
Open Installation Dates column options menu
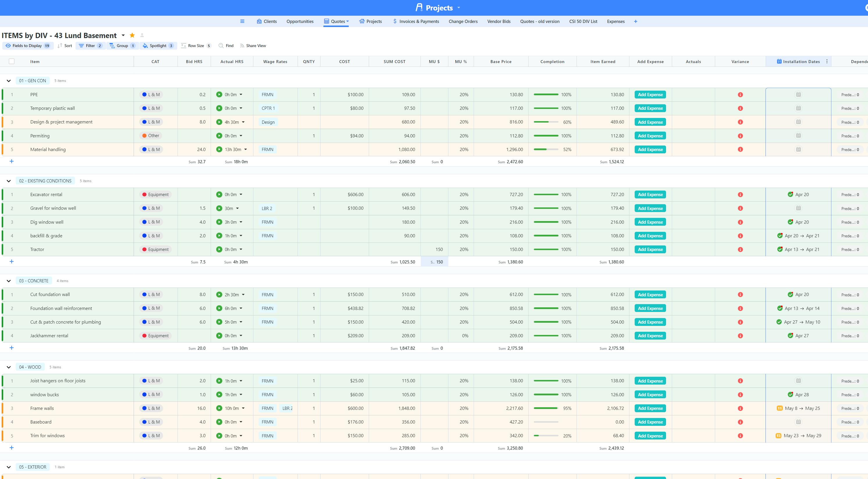click(827, 61)
